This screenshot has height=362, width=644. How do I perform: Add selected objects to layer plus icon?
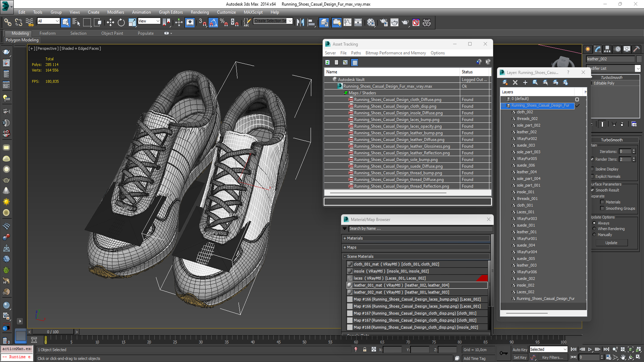tap(525, 82)
